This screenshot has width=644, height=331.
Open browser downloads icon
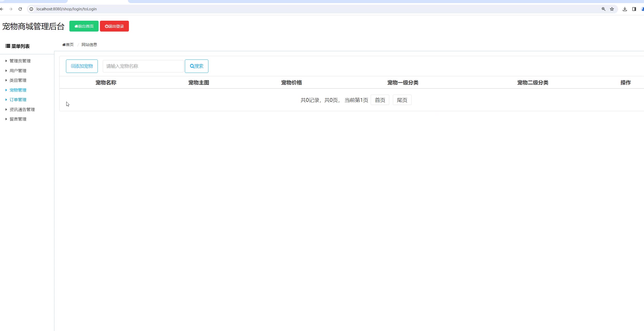[x=625, y=9]
